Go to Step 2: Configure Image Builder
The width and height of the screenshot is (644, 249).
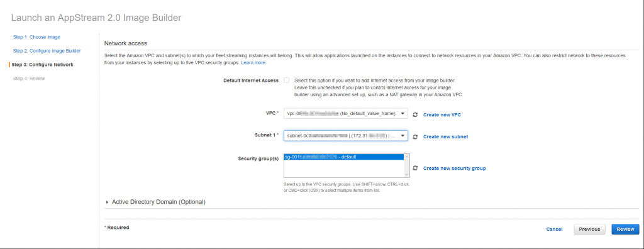pos(47,51)
